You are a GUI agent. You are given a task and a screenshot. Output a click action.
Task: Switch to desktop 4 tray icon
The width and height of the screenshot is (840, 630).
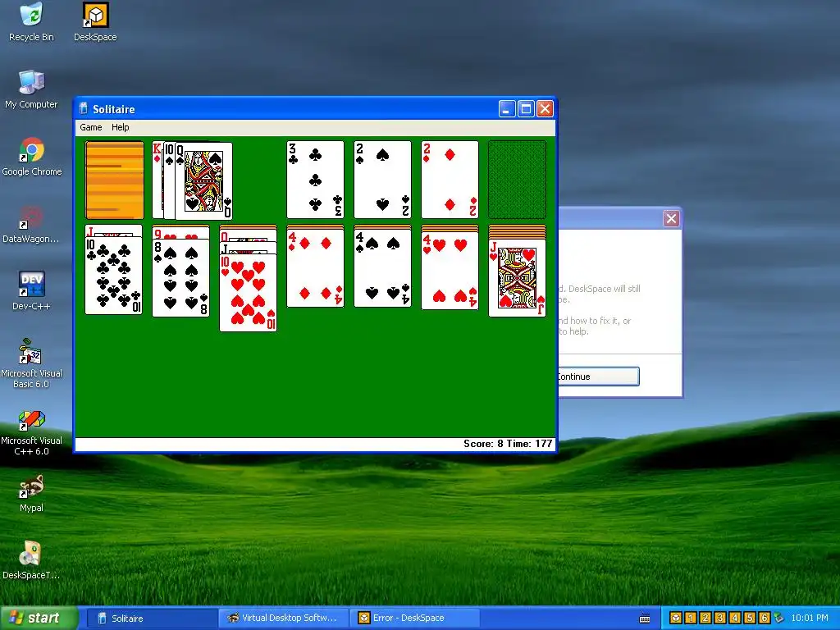pyautogui.click(x=734, y=618)
